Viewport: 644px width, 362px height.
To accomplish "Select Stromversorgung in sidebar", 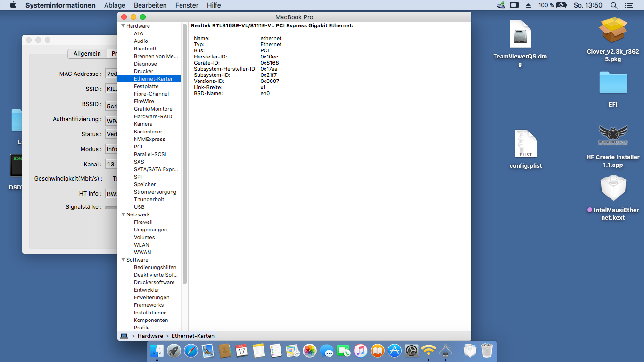I will (x=155, y=192).
